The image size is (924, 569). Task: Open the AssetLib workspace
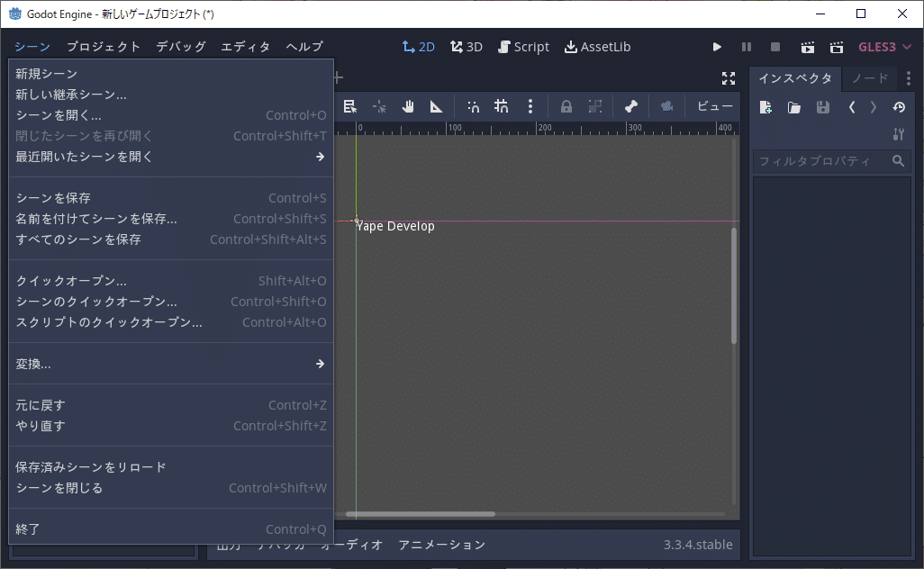pos(597,47)
